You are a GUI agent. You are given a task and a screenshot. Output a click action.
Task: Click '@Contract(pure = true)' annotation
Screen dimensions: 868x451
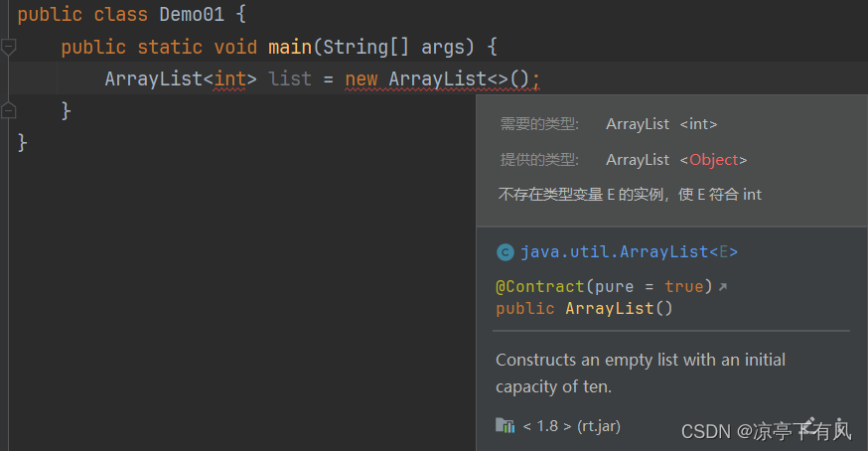(x=604, y=287)
